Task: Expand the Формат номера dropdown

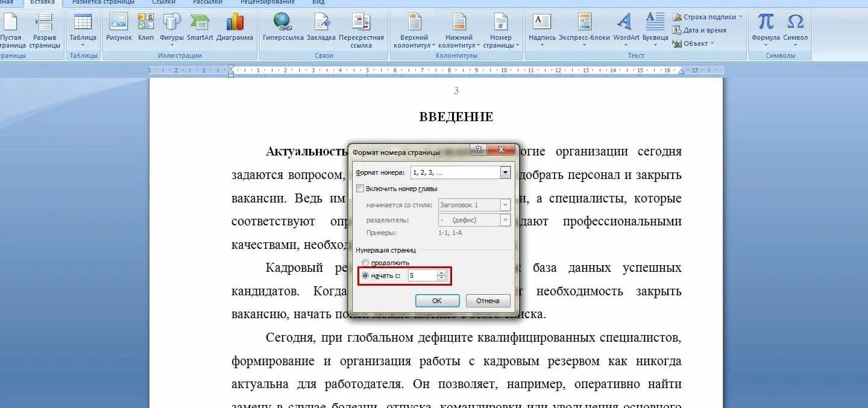Action: tap(505, 172)
